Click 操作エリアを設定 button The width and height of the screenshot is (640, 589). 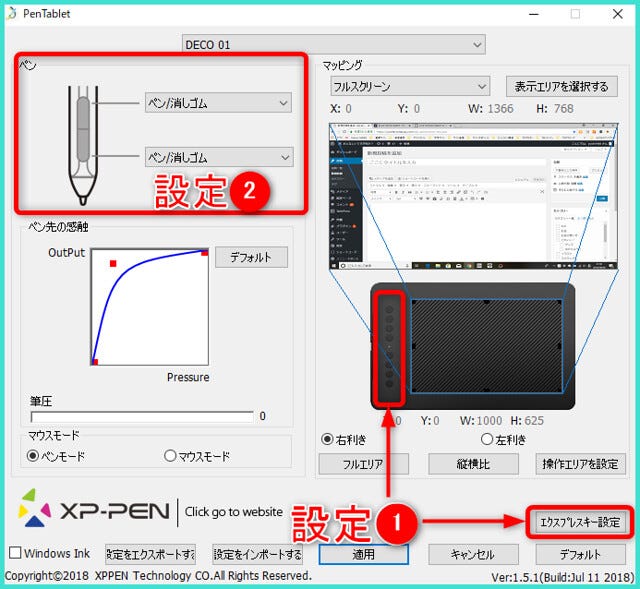(x=580, y=464)
